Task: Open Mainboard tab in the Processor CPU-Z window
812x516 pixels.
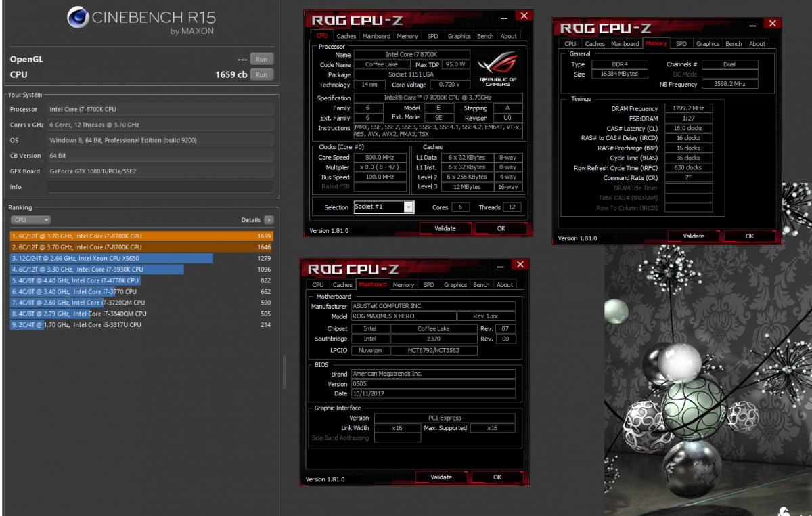Action: 376,36
